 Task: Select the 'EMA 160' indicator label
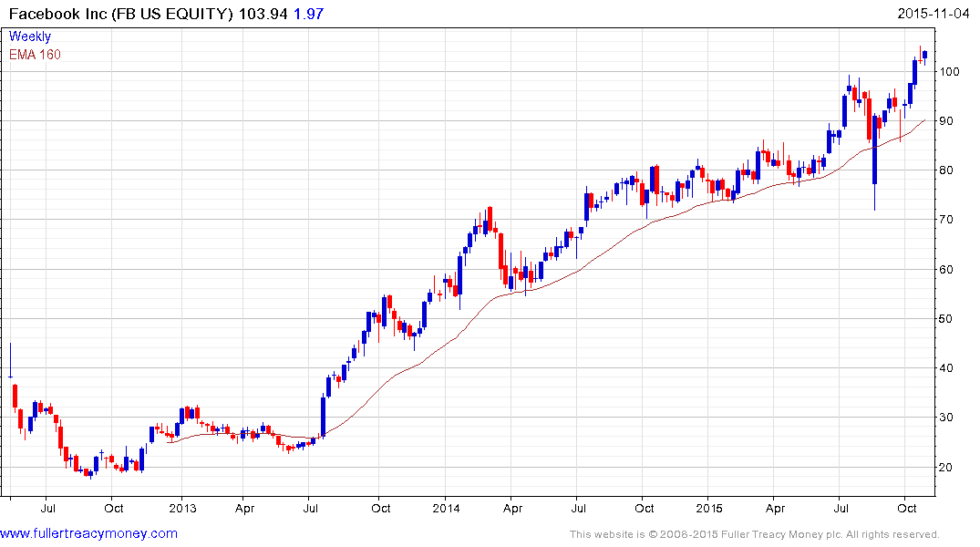(35, 55)
